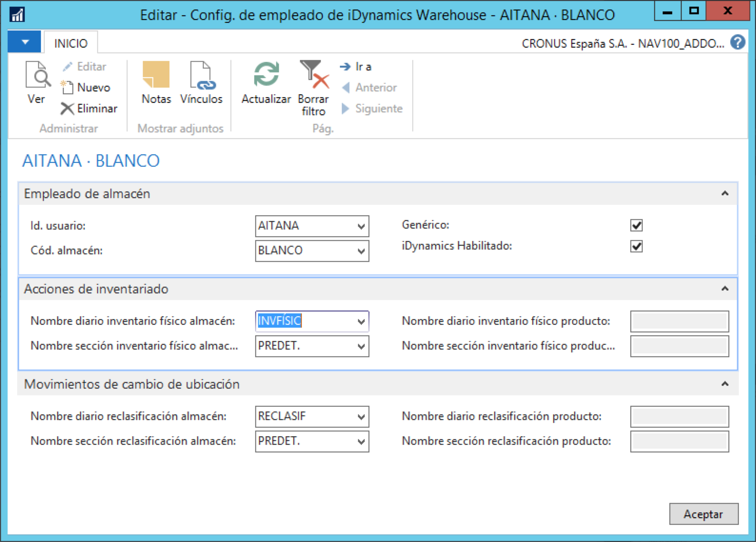Toggle the Genérico checkbox

pos(637,225)
